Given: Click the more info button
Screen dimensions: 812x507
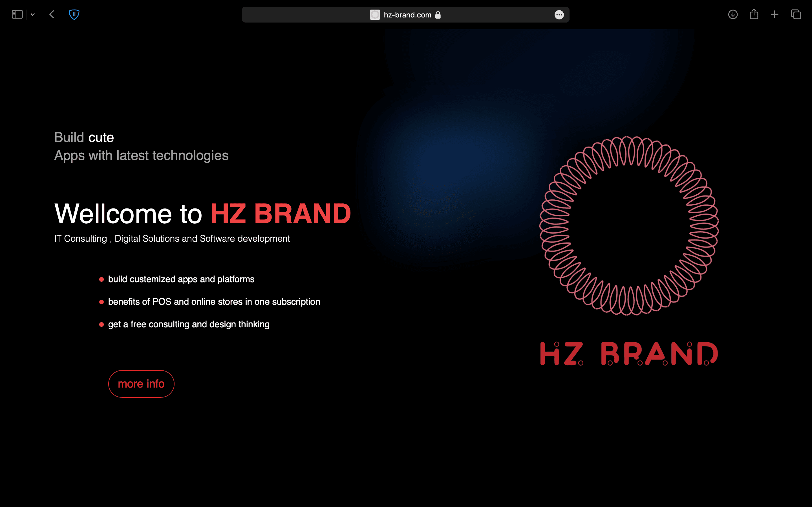Looking at the screenshot, I should pyautogui.click(x=141, y=384).
